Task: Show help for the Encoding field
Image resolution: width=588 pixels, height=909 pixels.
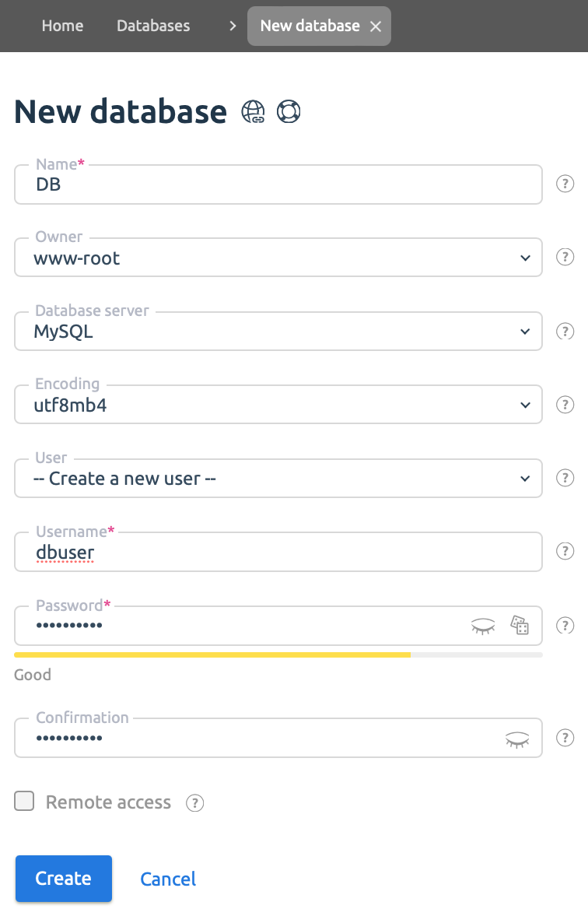Action: tap(565, 405)
